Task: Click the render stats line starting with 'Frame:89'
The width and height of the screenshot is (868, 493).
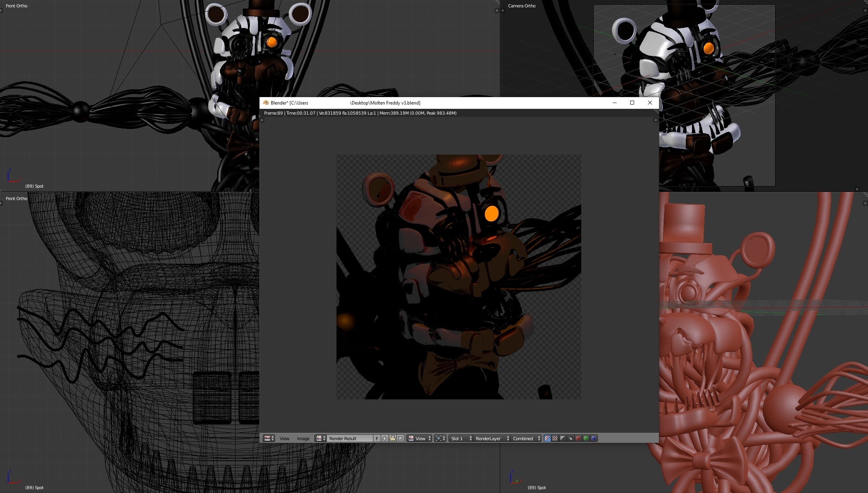Action: pyautogui.click(x=360, y=113)
